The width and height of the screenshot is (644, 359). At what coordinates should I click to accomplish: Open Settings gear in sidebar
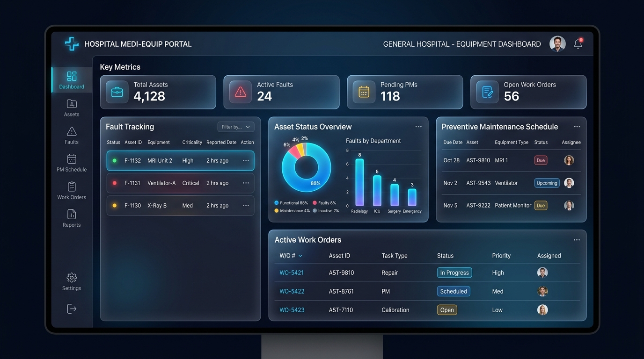point(72,278)
